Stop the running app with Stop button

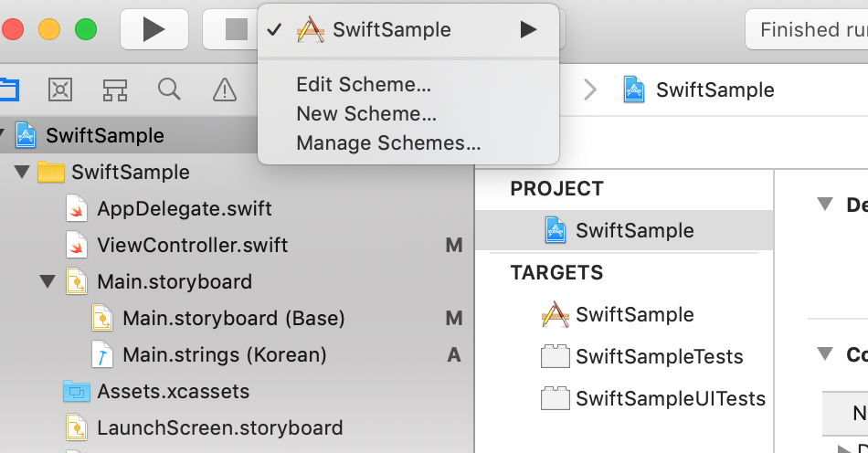pyautogui.click(x=235, y=29)
